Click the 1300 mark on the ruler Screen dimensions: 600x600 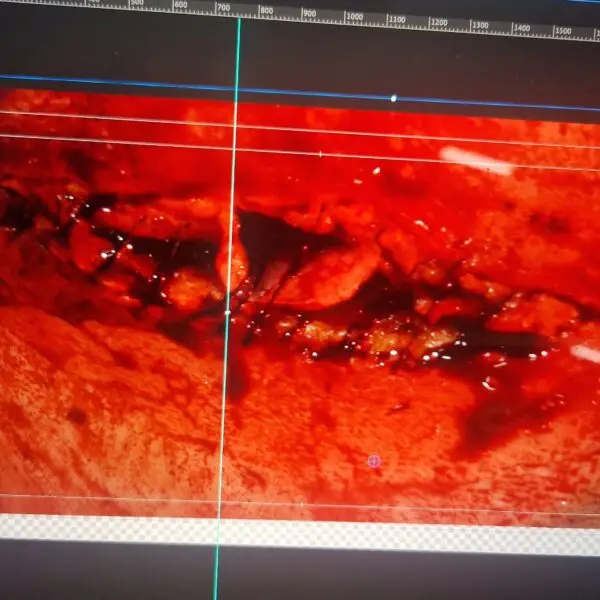[480, 26]
